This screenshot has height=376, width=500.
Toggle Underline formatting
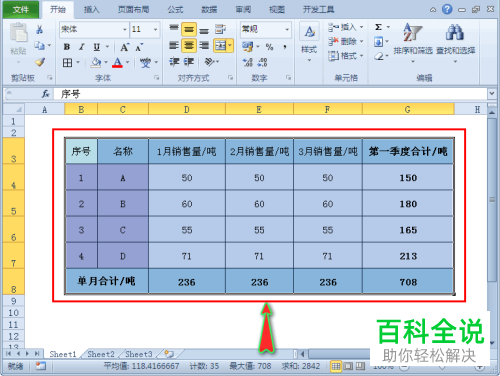pyautogui.click(x=97, y=47)
